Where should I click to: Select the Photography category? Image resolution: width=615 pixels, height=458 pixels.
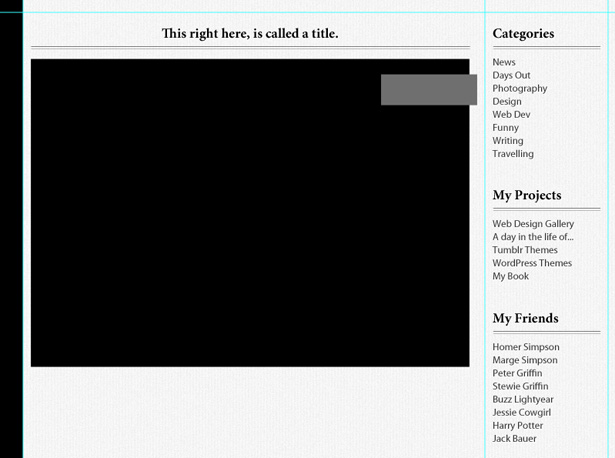(520, 89)
